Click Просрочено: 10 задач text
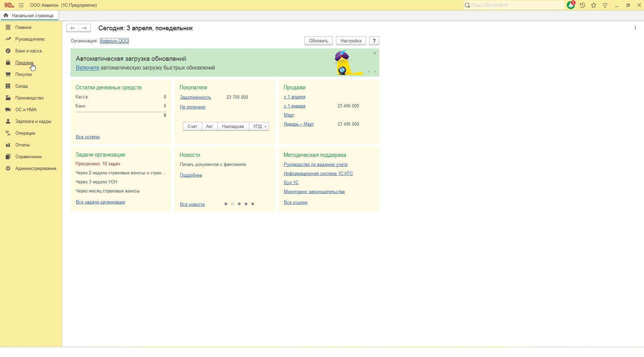 pyautogui.click(x=98, y=164)
